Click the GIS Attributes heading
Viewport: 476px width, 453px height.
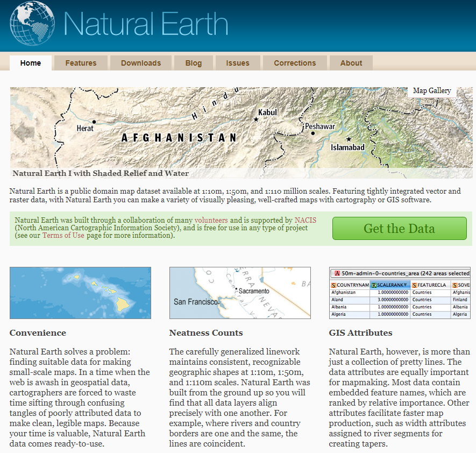[x=360, y=332]
